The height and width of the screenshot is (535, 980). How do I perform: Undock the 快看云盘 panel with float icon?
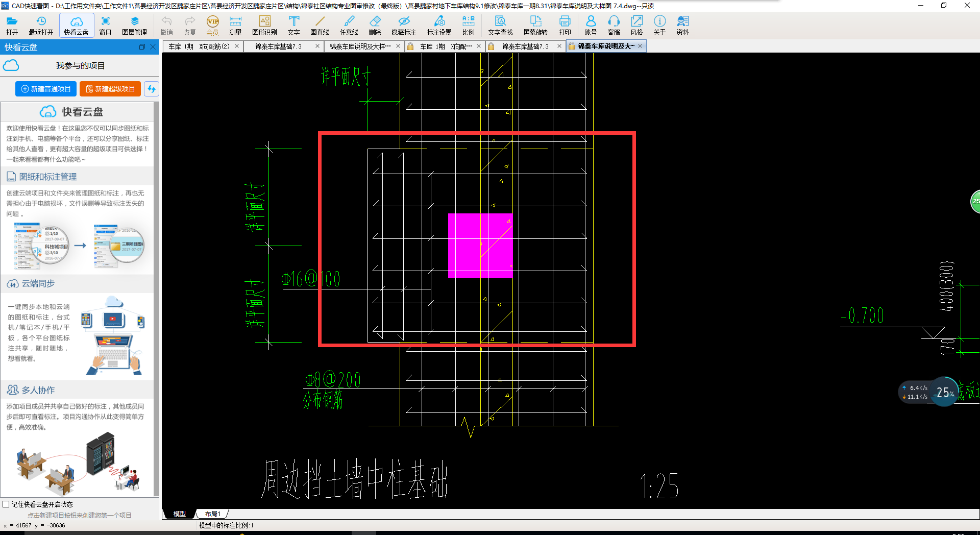[x=142, y=47]
